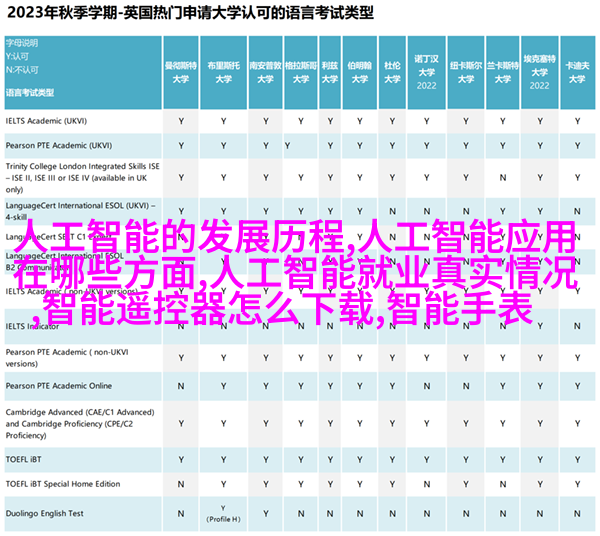Select the TOEFL iBT Special Home Edition label
Image resolution: width=600 pixels, height=536 pixels.
[x=63, y=484]
